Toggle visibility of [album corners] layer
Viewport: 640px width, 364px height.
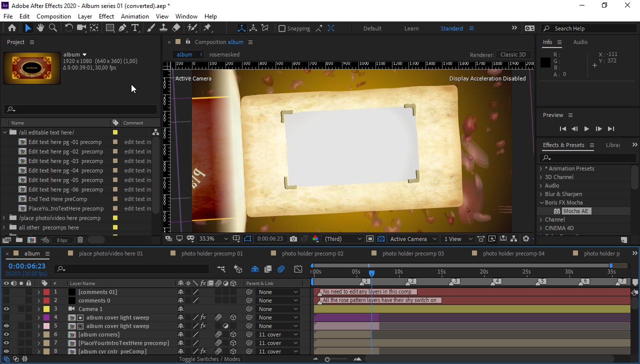[6, 334]
